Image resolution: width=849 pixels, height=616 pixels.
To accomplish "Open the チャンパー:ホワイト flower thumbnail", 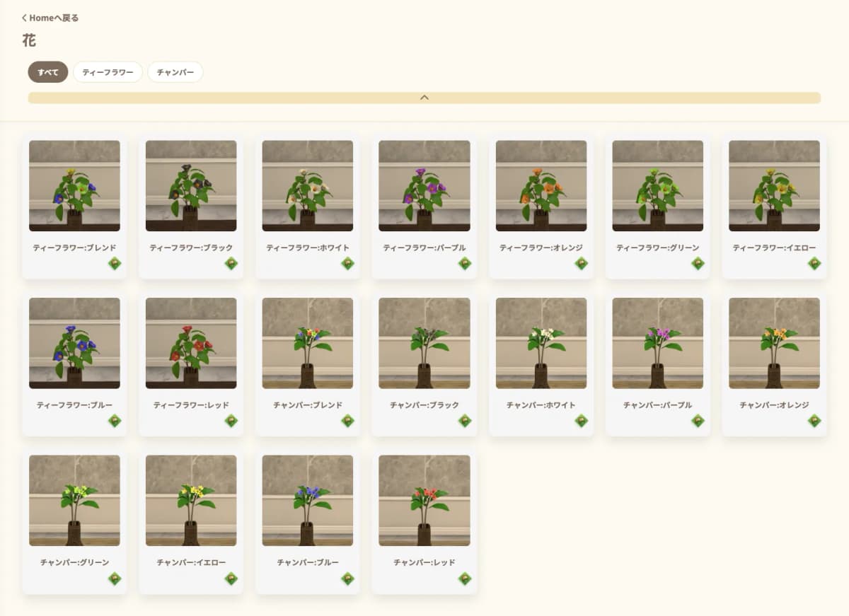I will click(x=541, y=343).
